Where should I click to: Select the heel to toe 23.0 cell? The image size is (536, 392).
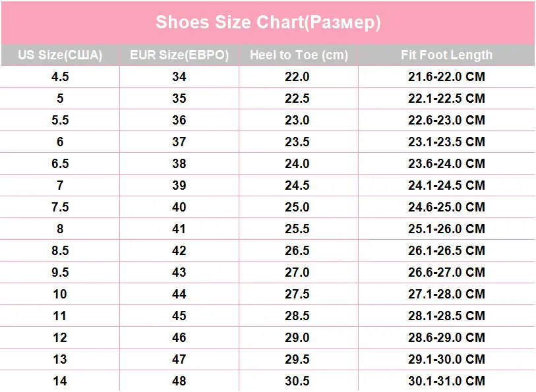[299, 120]
